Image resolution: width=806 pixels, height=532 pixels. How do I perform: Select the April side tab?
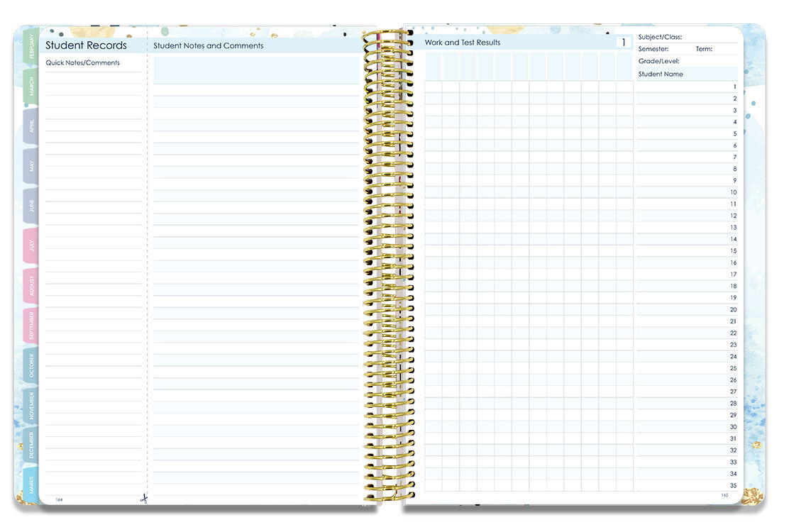[x=31, y=126]
